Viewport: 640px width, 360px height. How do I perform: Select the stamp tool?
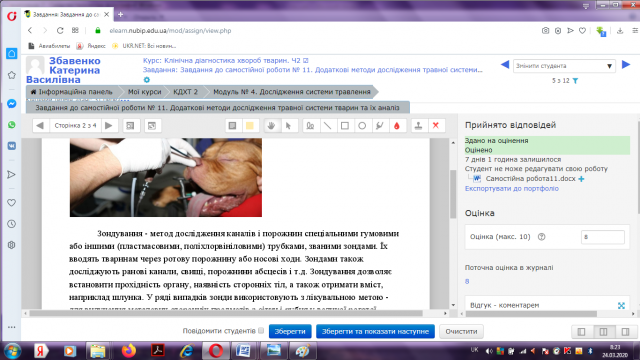tap(418, 126)
